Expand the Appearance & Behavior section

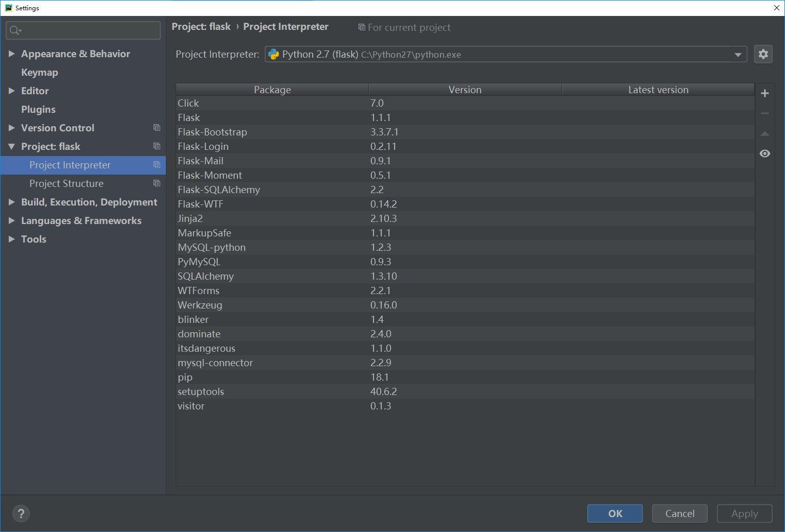pyautogui.click(x=12, y=54)
